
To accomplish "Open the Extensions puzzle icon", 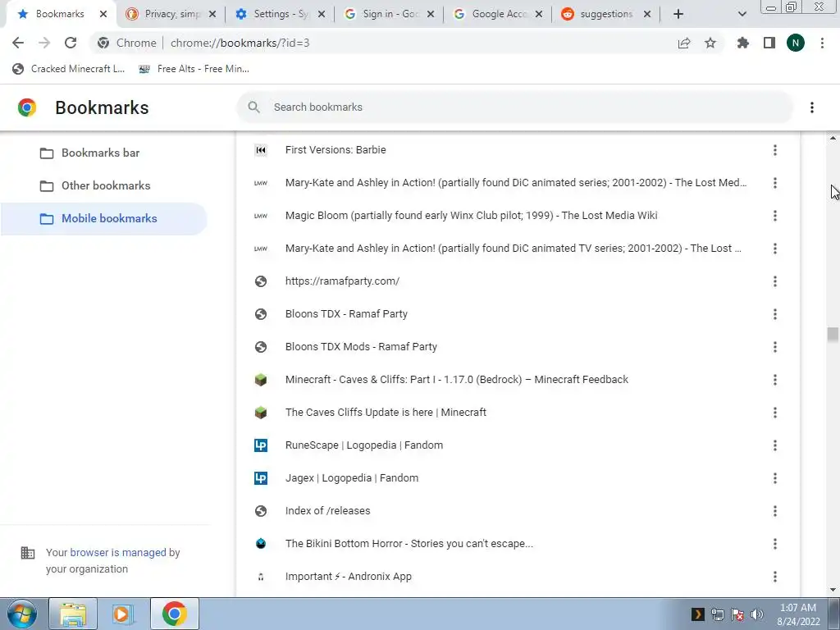I will tap(743, 43).
